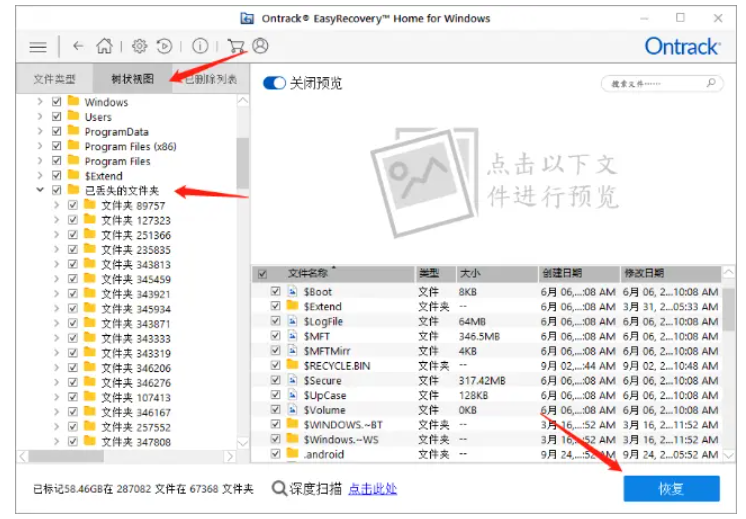Switch to the 文件类型 tab
The image size is (746, 519).
pos(54,79)
